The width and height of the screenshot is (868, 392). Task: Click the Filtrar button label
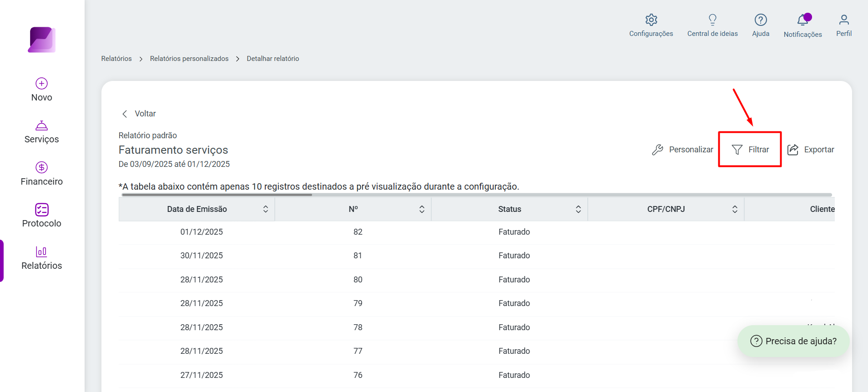click(759, 150)
